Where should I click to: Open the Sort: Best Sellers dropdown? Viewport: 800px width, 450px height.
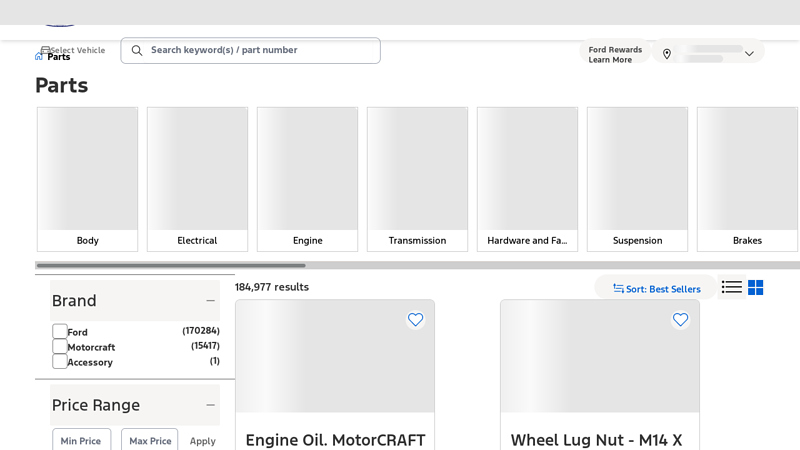657,289
